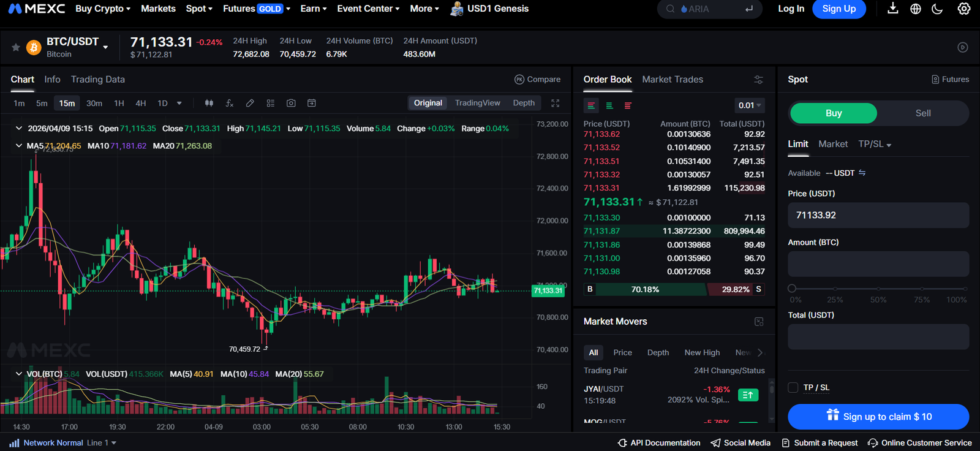
Task: Click the MEXC logo in header
Action: click(x=37, y=9)
